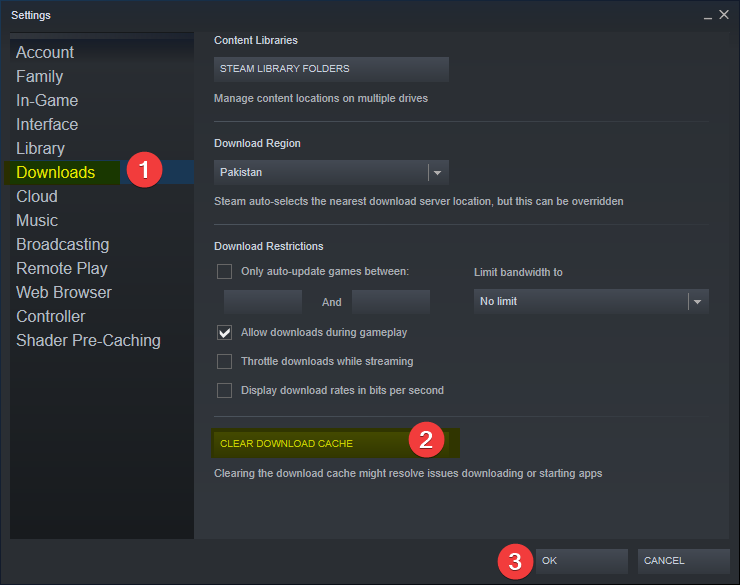Viewport: 740px width, 585px height.
Task: Go to In-Game settings
Action: click(47, 101)
